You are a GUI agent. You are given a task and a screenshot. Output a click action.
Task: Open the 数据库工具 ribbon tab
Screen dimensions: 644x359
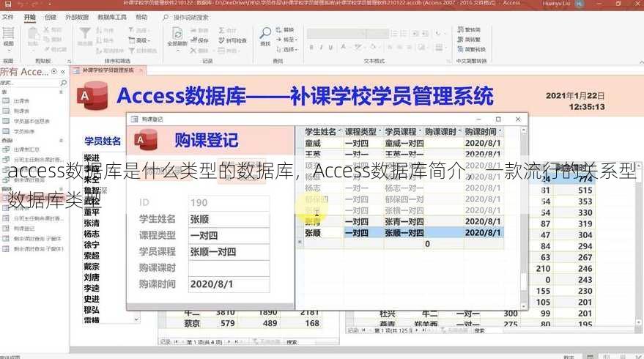click(x=111, y=18)
